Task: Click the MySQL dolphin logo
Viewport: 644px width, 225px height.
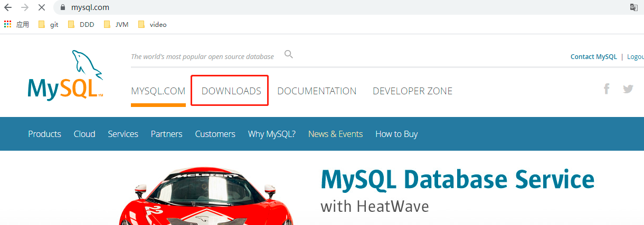Action: pos(65,75)
